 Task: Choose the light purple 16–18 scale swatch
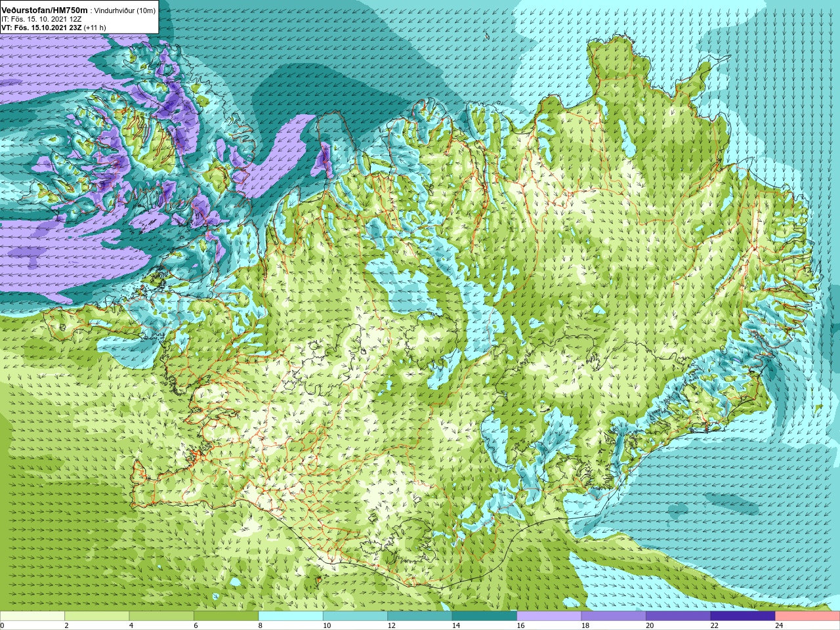549,616
